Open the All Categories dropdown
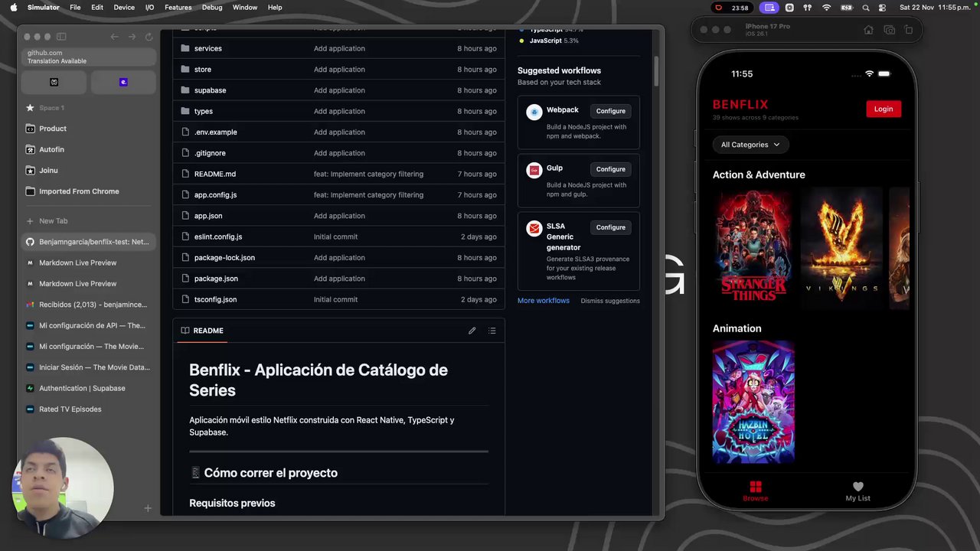980x551 pixels. pyautogui.click(x=750, y=145)
